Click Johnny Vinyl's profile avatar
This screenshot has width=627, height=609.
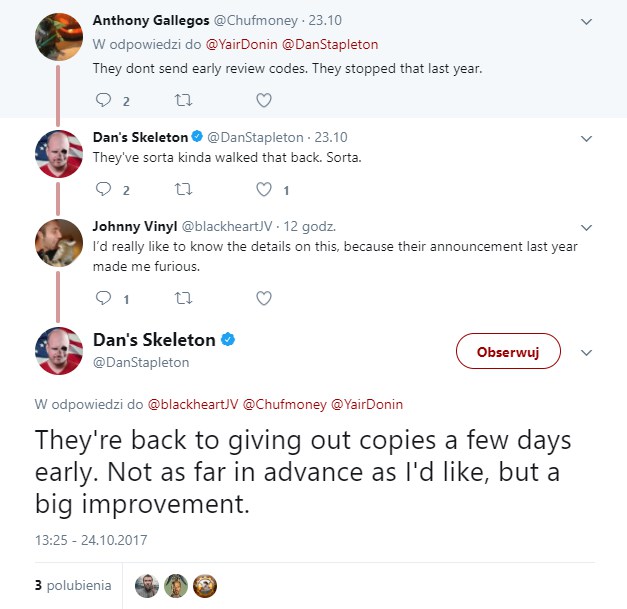[x=58, y=242]
